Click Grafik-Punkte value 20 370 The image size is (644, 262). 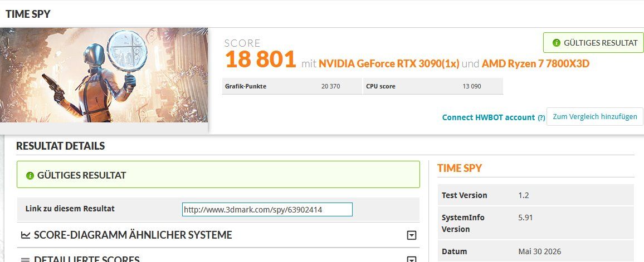pos(330,86)
